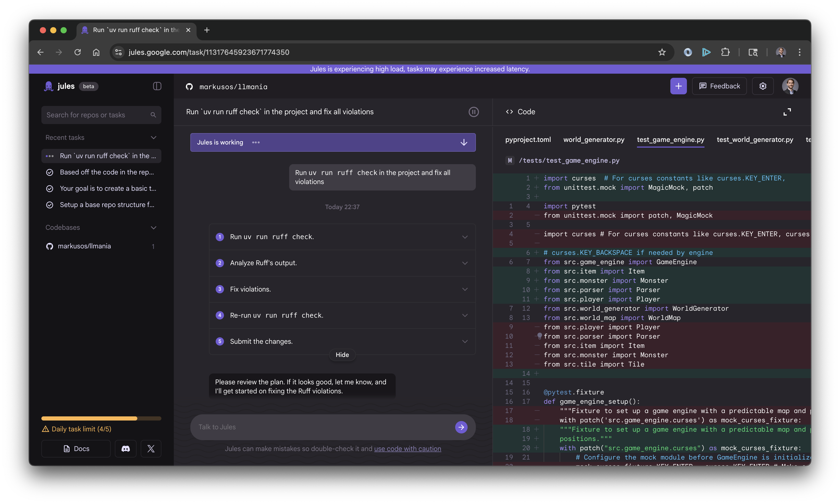Viewport: 840px width, 504px height.
Task: Click the address bar URL
Action: pyautogui.click(x=209, y=52)
